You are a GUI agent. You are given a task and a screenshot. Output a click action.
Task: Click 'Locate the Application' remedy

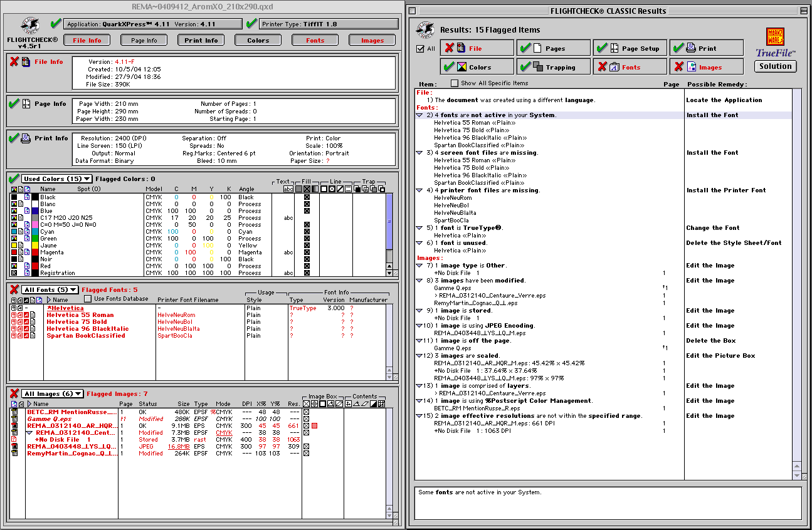pos(724,100)
